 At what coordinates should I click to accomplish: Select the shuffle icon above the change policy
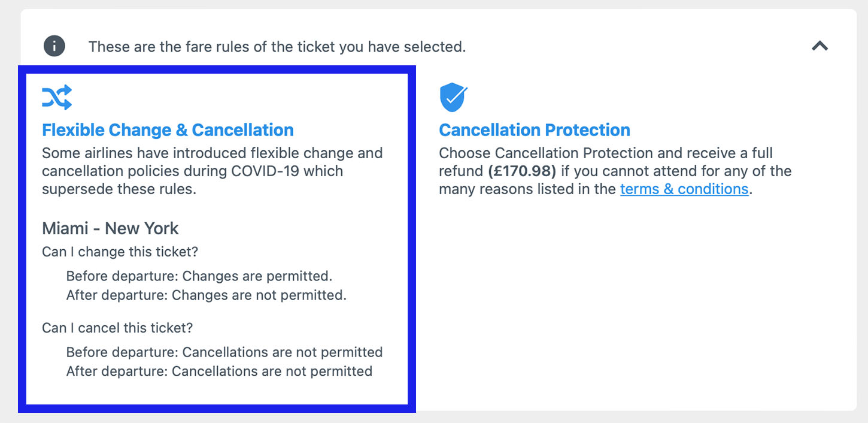(56, 96)
